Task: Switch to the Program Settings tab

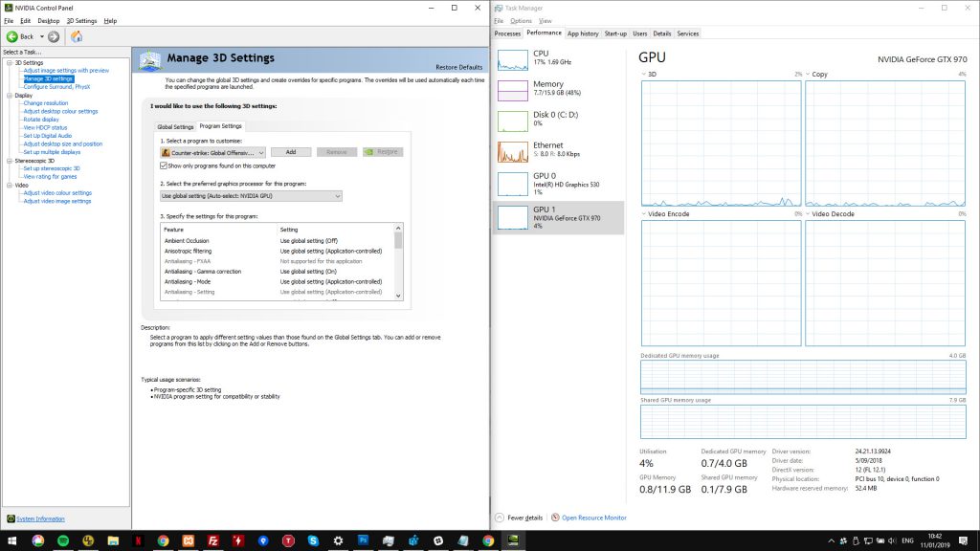Action: click(221, 126)
